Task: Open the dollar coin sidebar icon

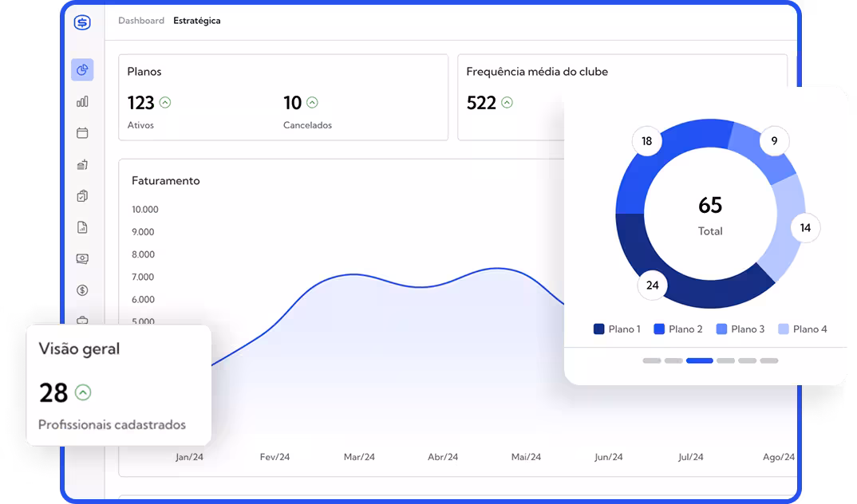Action: point(82,290)
